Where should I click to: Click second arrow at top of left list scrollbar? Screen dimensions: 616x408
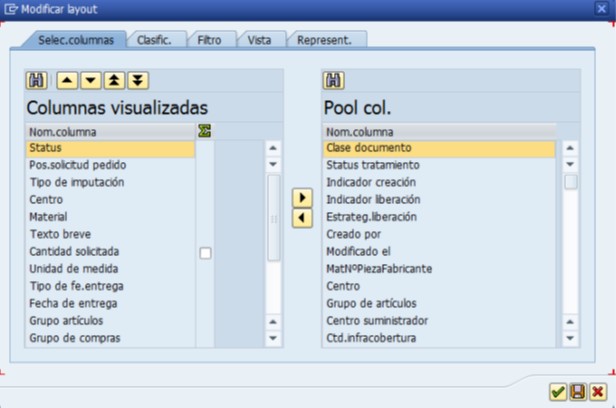[x=273, y=164]
